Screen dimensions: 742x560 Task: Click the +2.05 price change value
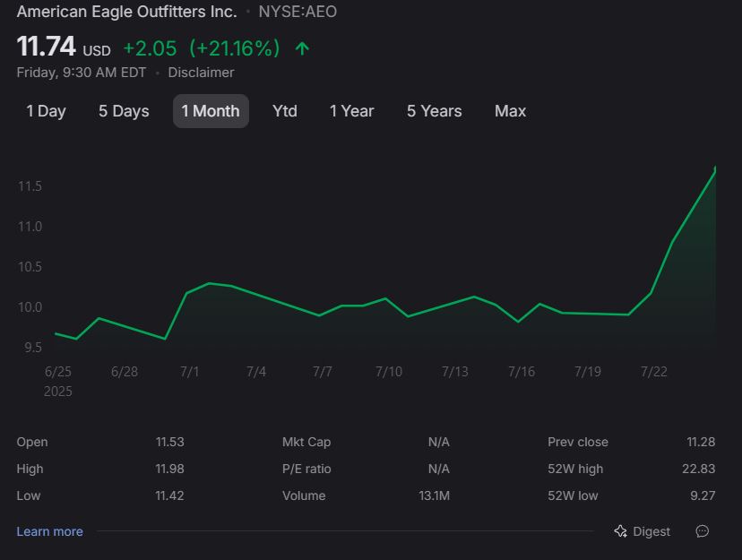150,48
